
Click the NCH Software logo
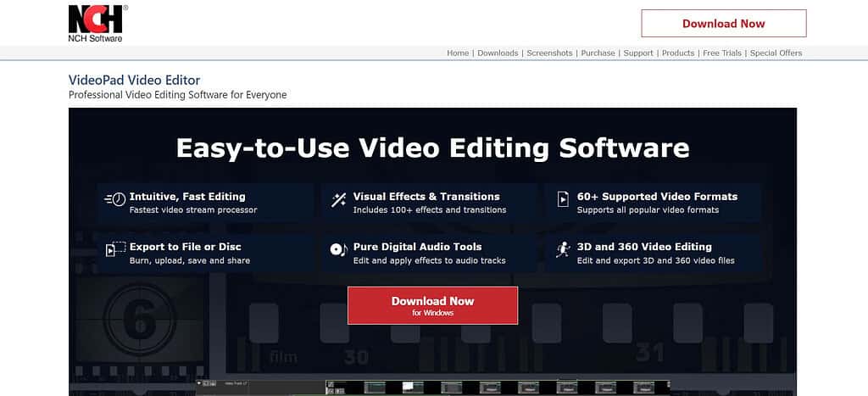pyautogui.click(x=98, y=23)
